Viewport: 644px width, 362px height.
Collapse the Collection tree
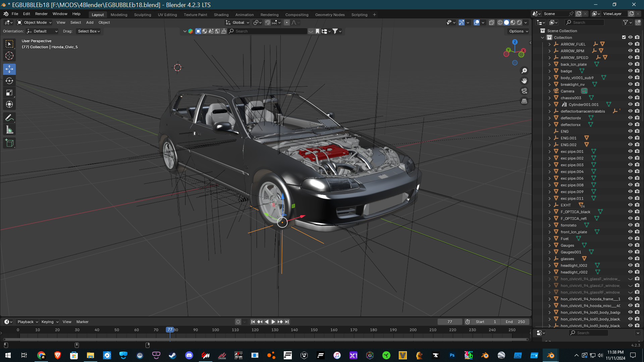(x=543, y=38)
